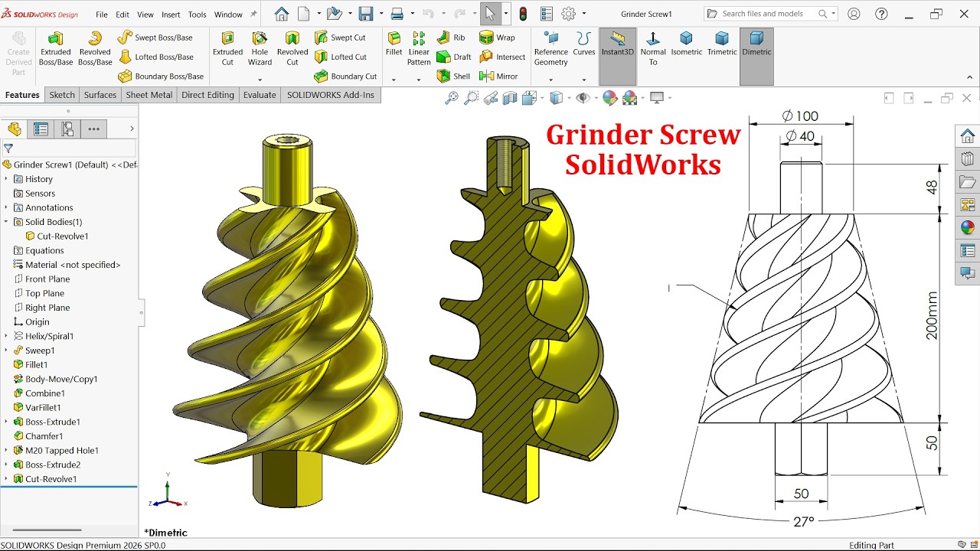Switch to the PropertyManager tab
This screenshot has width=980, height=551.
[x=41, y=129]
